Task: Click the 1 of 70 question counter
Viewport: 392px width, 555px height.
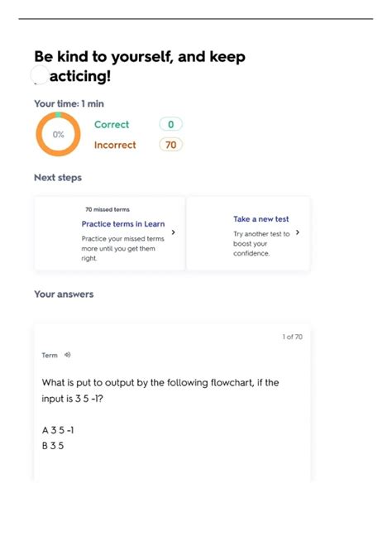Action: pyautogui.click(x=292, y=337)
